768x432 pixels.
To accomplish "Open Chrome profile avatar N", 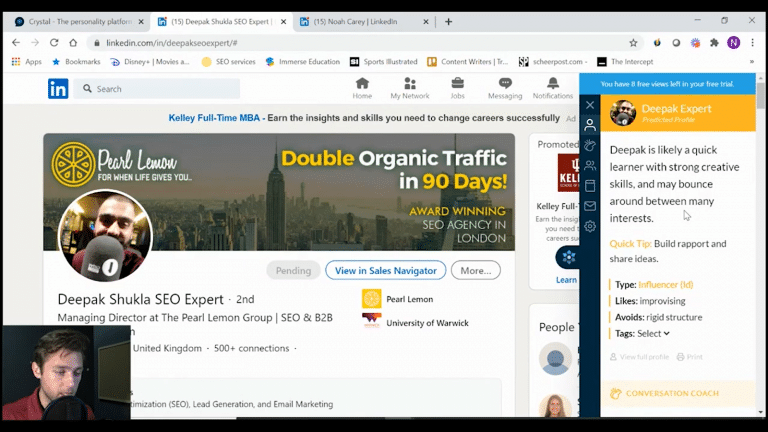I will (x=733, y=43).
